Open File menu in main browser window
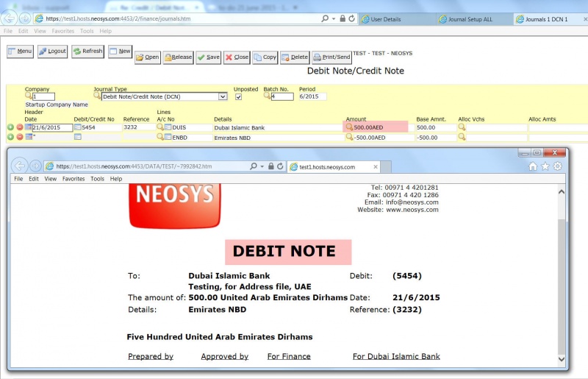The image size is (588, 379). tap(8, 31)
